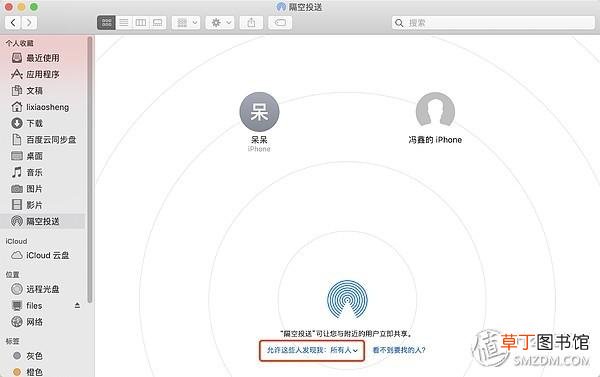Viewport: 600px width, 377px height.
Task: Switch to list view in toolbar
Action: 124,23
